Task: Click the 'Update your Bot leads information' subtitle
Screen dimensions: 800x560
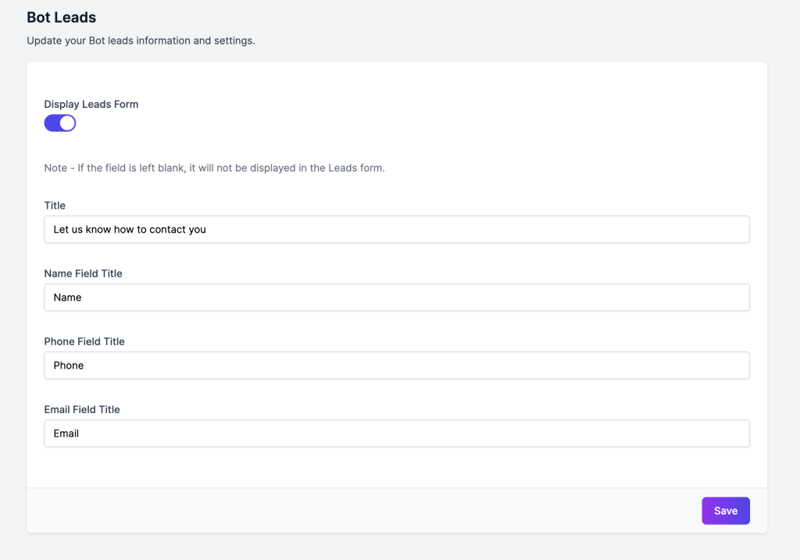Action: (140, 41)
